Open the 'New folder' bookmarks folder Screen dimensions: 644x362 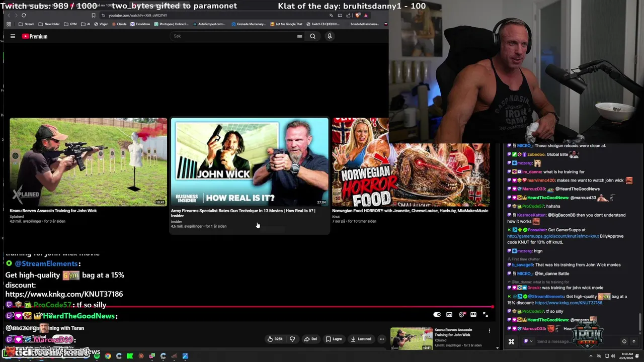(x=49, y=24)
